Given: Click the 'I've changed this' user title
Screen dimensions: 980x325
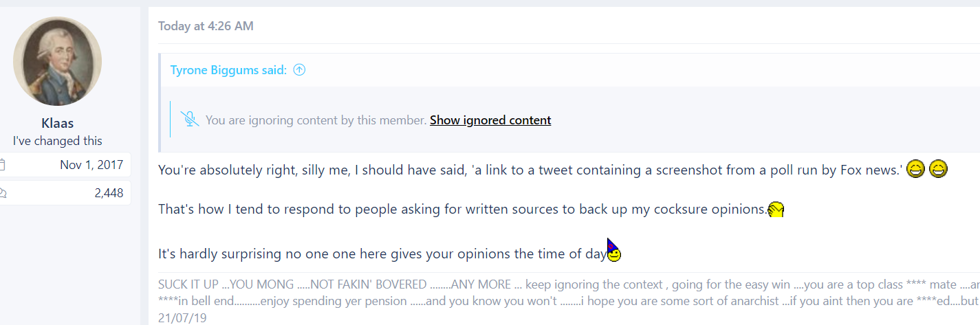Looking at the screenshot, I should click(x=57, y=141).
